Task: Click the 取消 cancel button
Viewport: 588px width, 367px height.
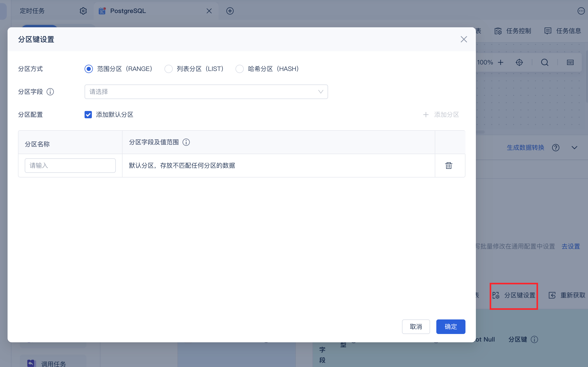Action: click(x=416, y=327)
